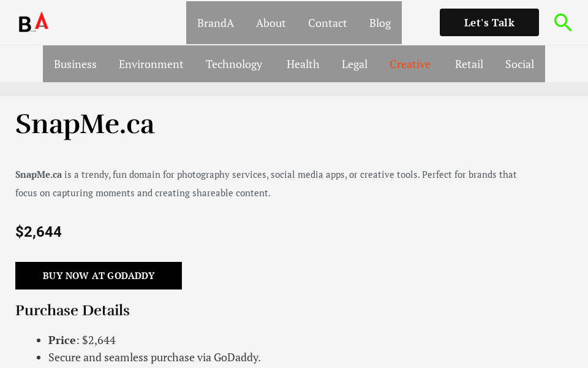Click the Let's Talk button
Viewport: 588px width, 368px height.
coord(489,22)
